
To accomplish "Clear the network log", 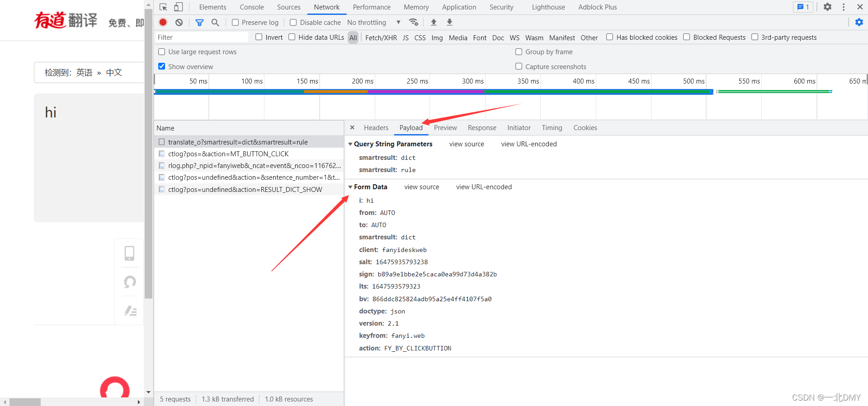I will point(179,22).
